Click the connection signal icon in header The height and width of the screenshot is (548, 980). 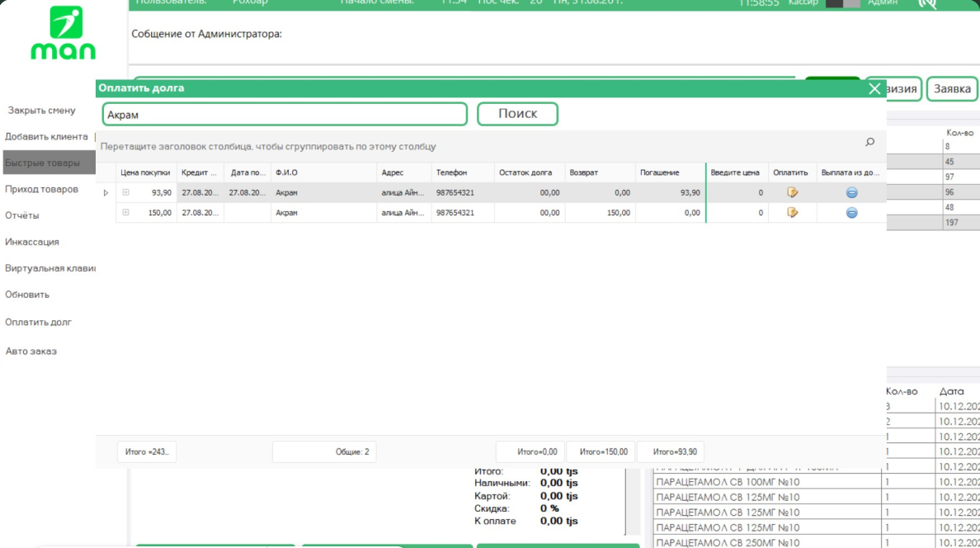coord(927,3)
